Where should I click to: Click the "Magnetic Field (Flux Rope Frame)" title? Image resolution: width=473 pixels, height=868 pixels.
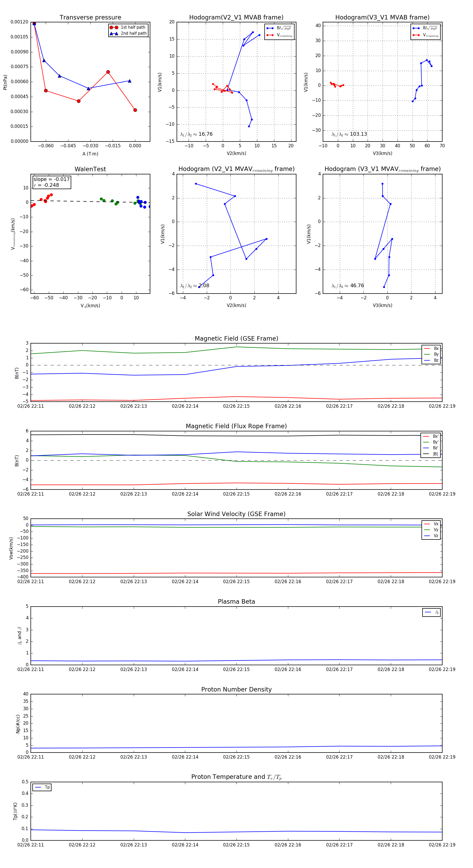coord(236,426)
